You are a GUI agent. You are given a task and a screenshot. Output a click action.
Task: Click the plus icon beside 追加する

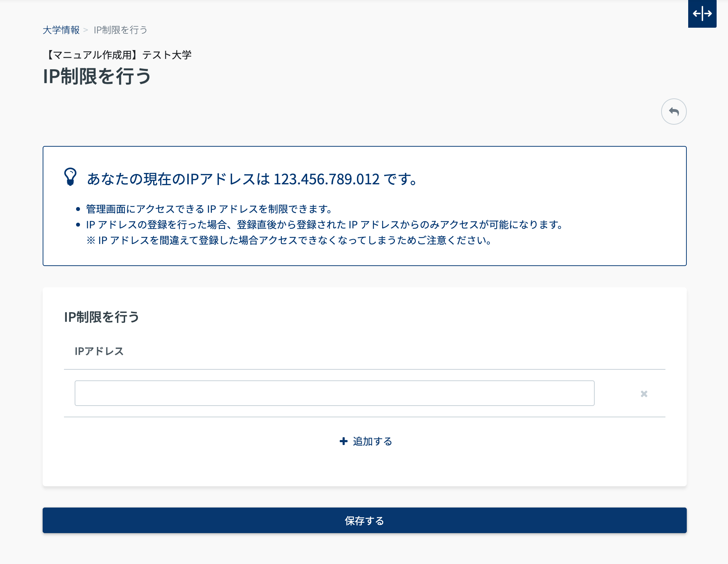tap(343, 441)
